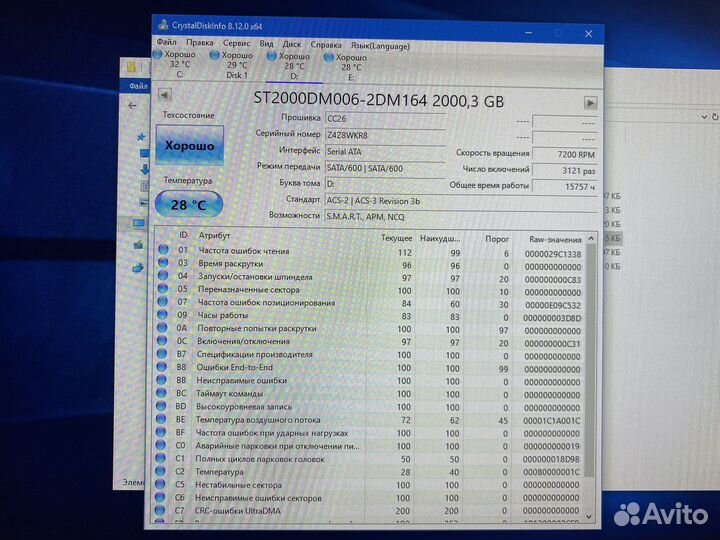Image resolution: width=720 pixels, height=540 pixels.
Task: Open the Сервис menu
Action: [x=236, y=43]
